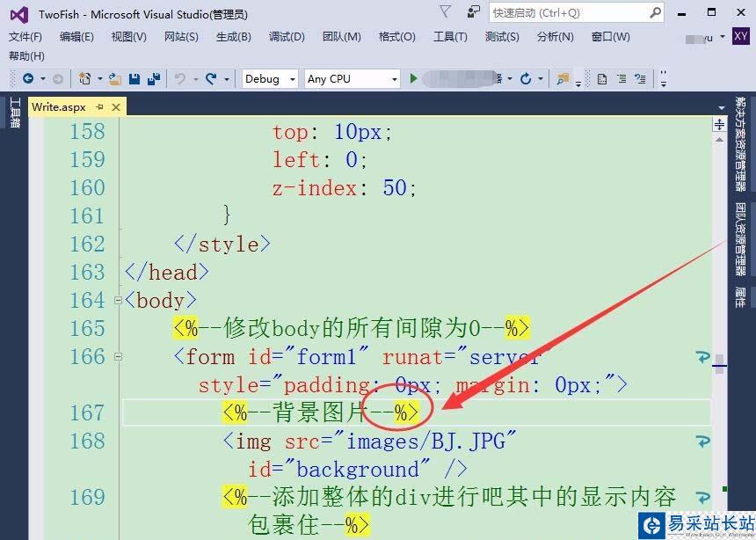
Task: Open the 窗口(W) menu
Action: click(610, 37)
